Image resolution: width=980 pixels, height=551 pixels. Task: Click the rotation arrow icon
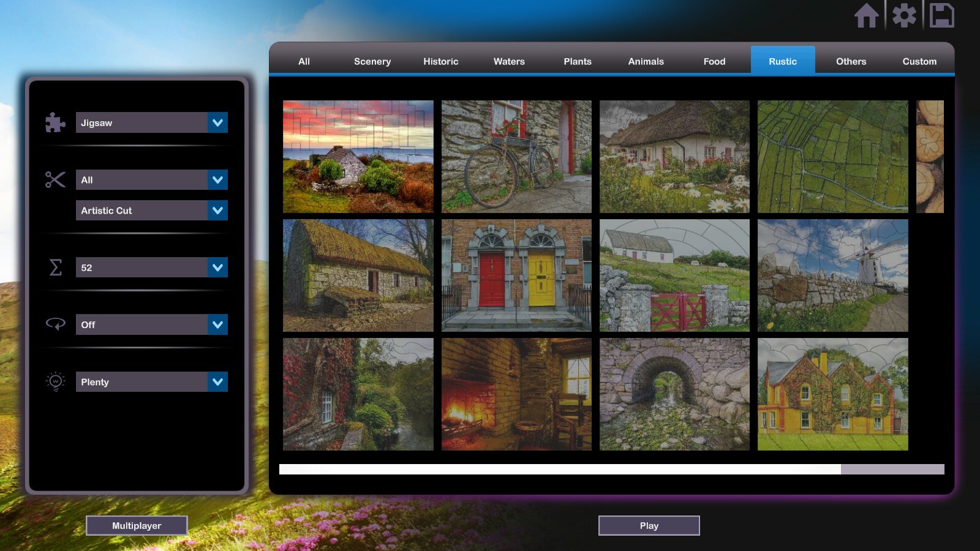[55, 324]
